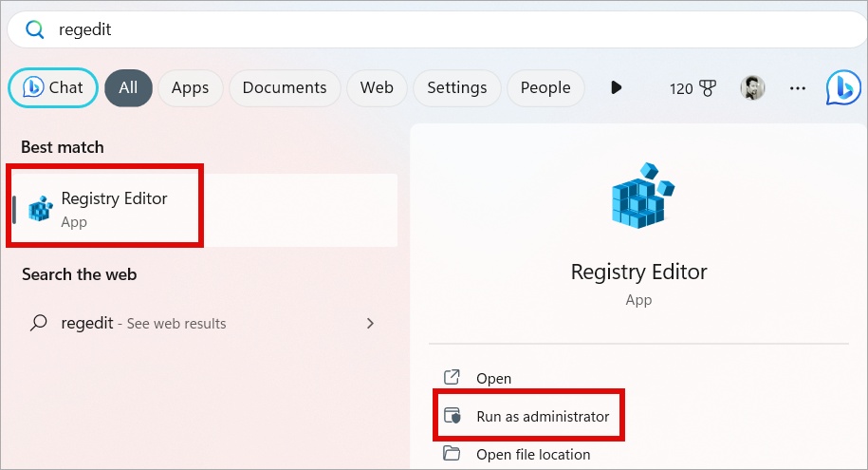The image size is (868, 470).
Task: Switch to the Documents filter
Action: (285, 87)
